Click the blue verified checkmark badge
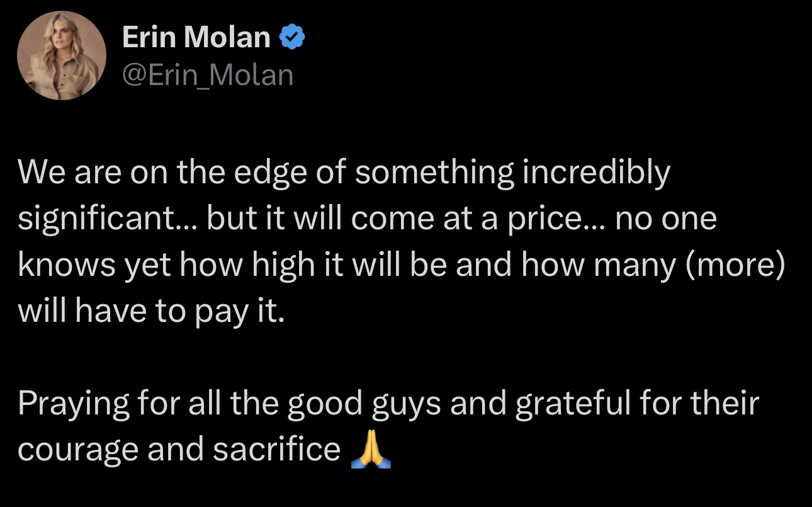Image resolution: width=812 pixels, height=507 pixels. [x=292, y=38]
